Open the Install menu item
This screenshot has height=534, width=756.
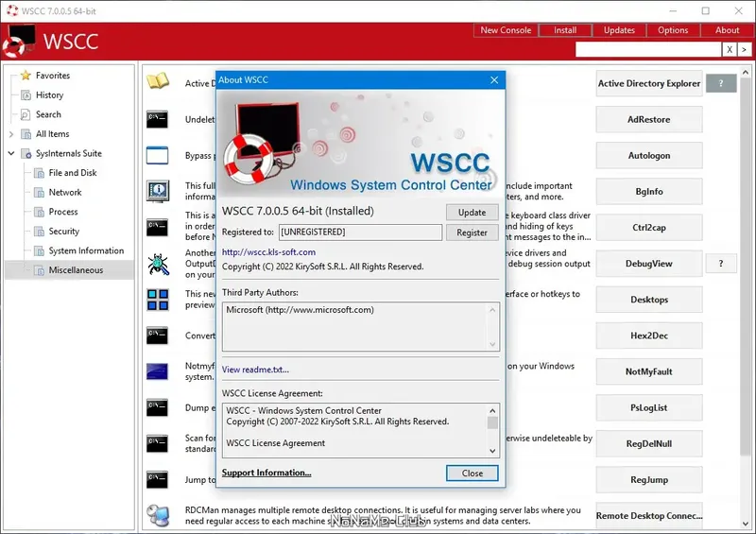(565, 30)
